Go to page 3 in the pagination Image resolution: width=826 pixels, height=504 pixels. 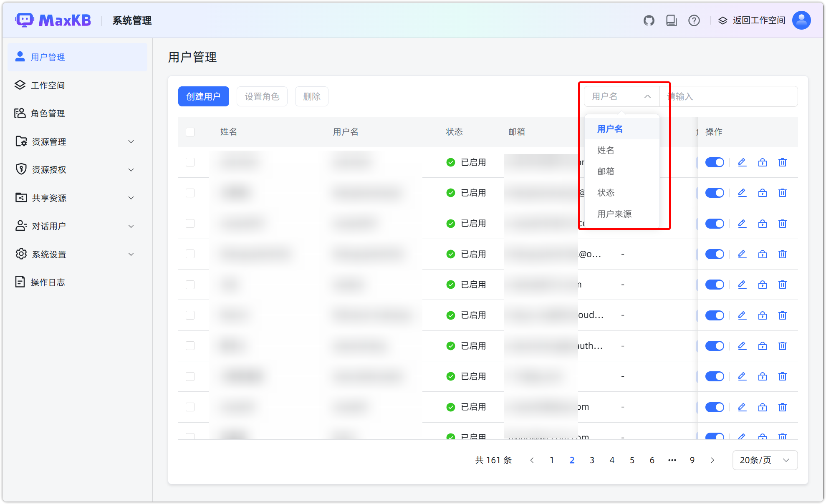click(x=592, y=460)
